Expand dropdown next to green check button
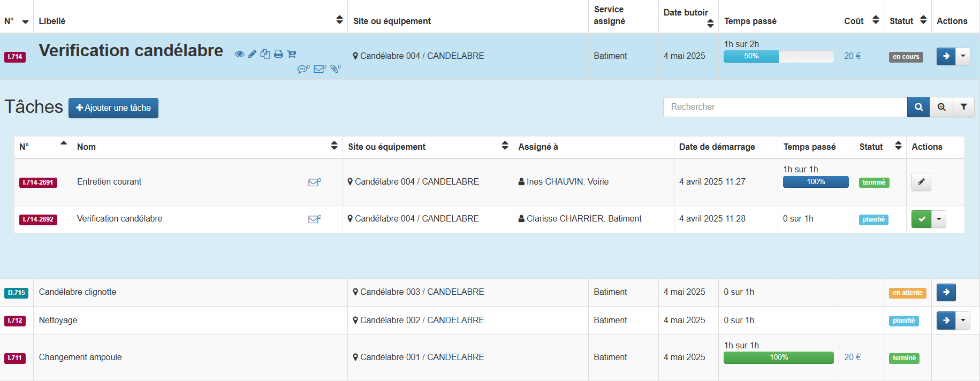The height and width of the screenshot is (381, 980). coord(939,219)
